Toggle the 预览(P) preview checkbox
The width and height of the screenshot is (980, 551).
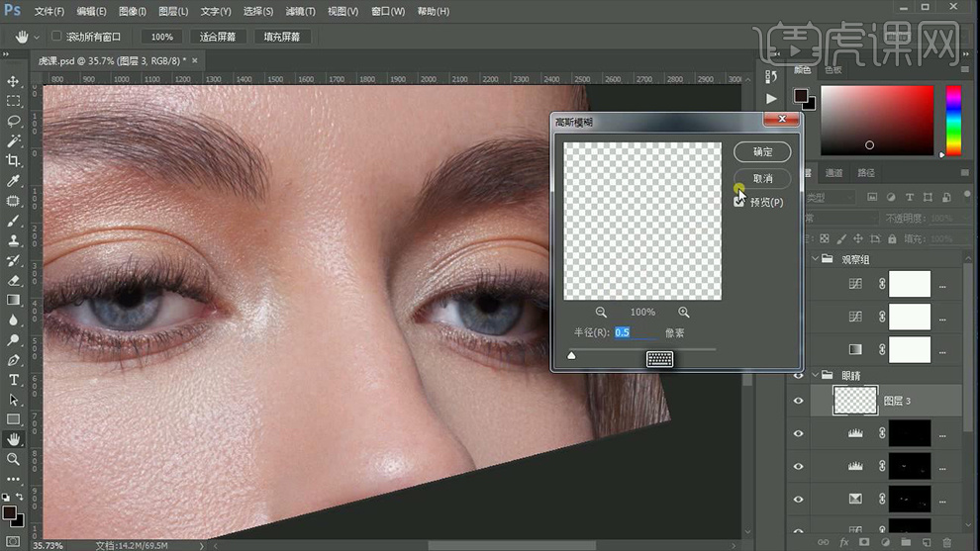(x=739, y=202)
